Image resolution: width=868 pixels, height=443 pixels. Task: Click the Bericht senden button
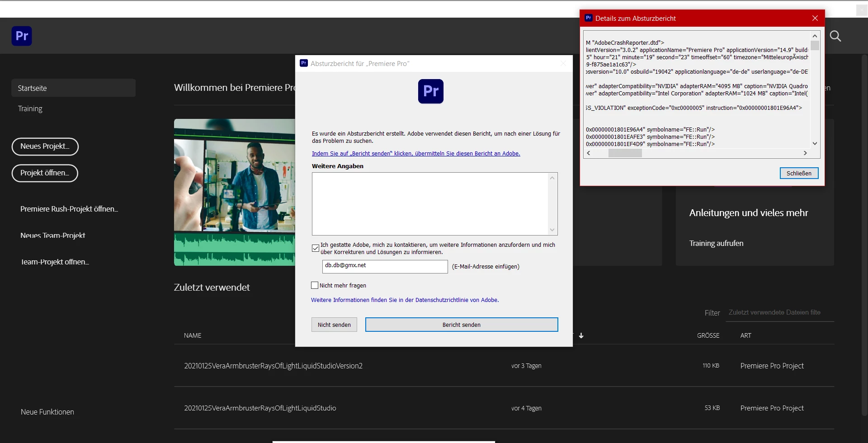tap(462, 325)
